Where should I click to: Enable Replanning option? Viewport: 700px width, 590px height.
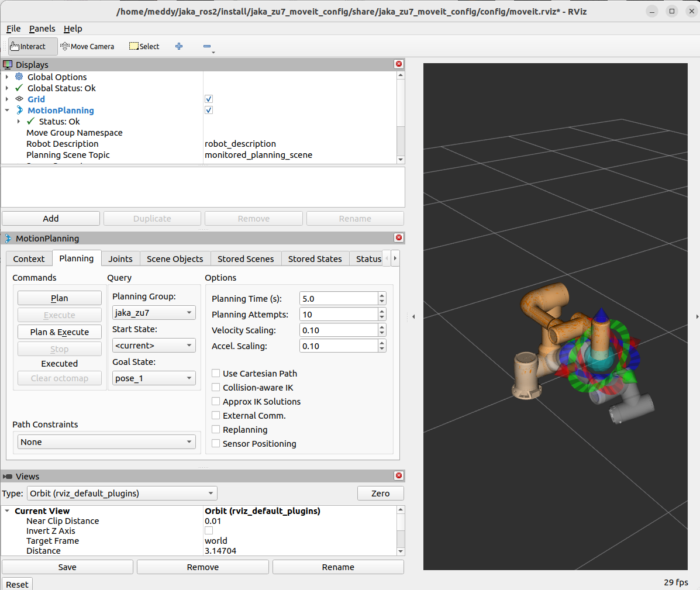[216, 429]
